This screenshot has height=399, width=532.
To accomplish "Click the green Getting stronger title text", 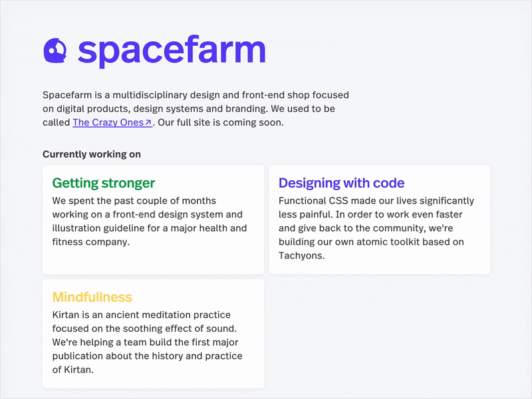I will point(104,183).
